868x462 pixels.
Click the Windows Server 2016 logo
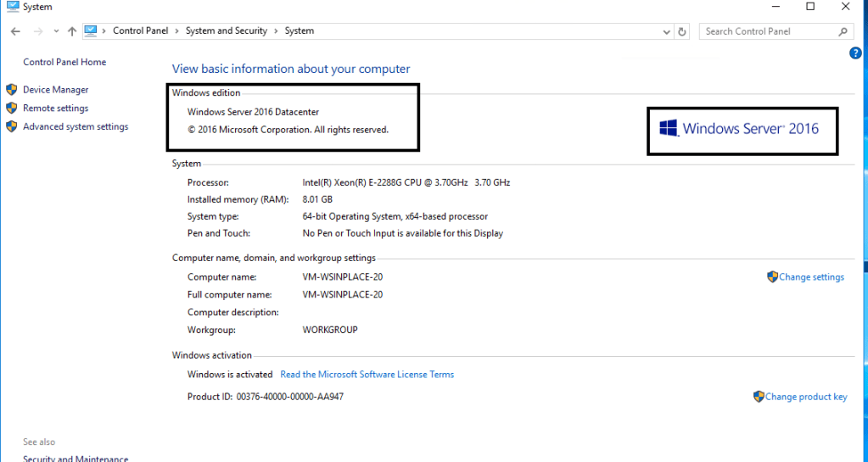point(740,129)
